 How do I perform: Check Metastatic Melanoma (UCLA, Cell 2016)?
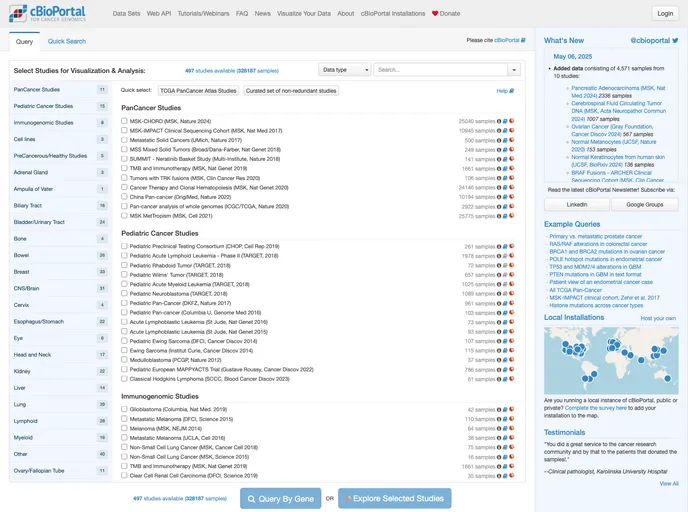coord(124,437)
